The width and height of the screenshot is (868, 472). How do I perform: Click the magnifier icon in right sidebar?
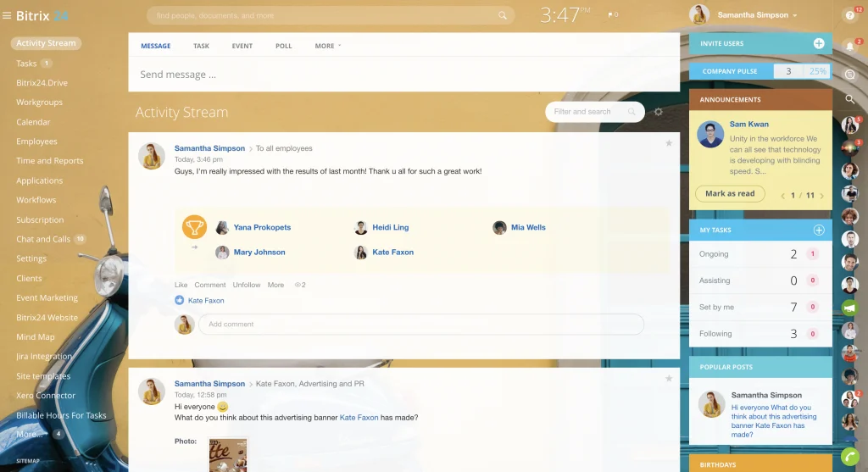[x=849, y=99]
